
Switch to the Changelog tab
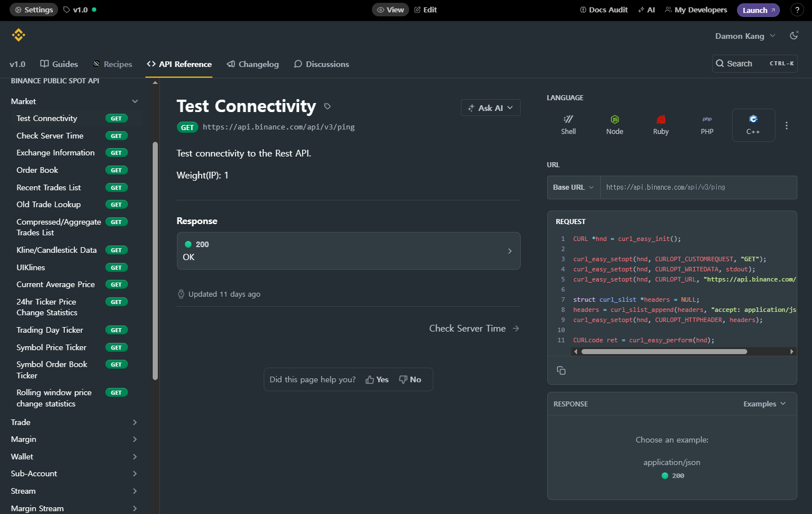click(252, 64)
